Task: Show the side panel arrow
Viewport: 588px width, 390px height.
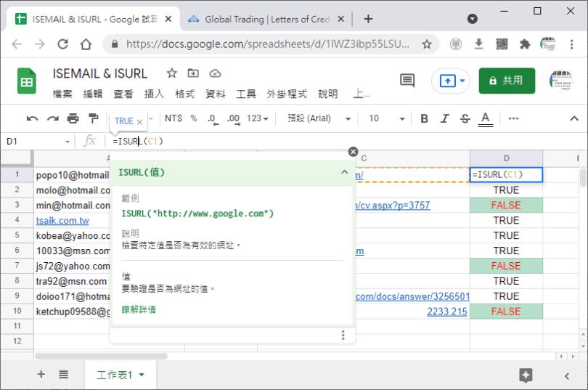Action: pyautogui.click(x=567, y=375)
